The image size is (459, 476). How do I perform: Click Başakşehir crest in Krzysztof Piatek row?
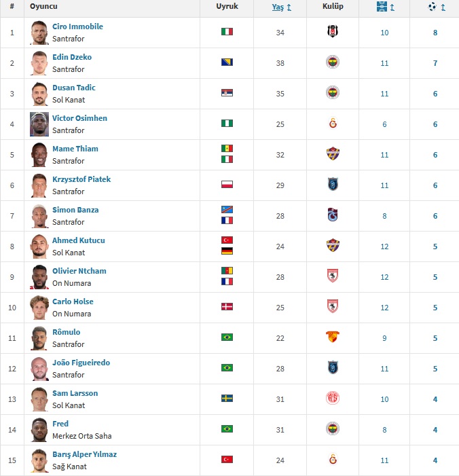pos(333,184)
